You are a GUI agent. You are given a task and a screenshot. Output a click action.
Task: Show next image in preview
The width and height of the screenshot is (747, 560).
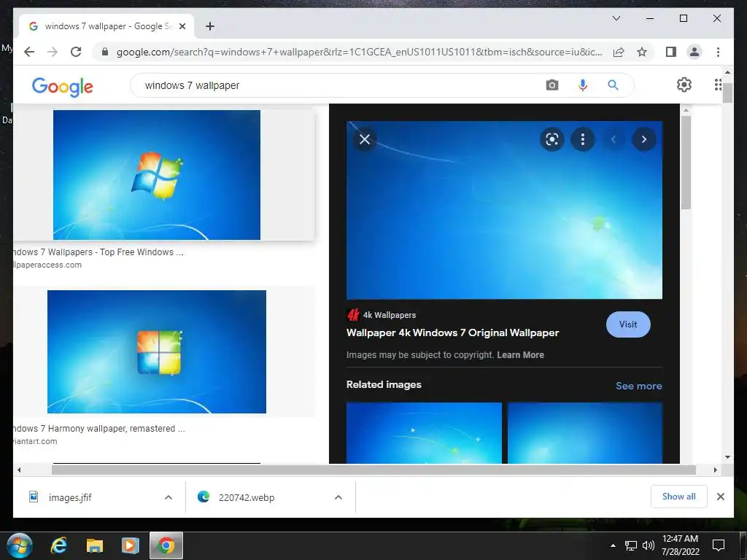(643, 139)
